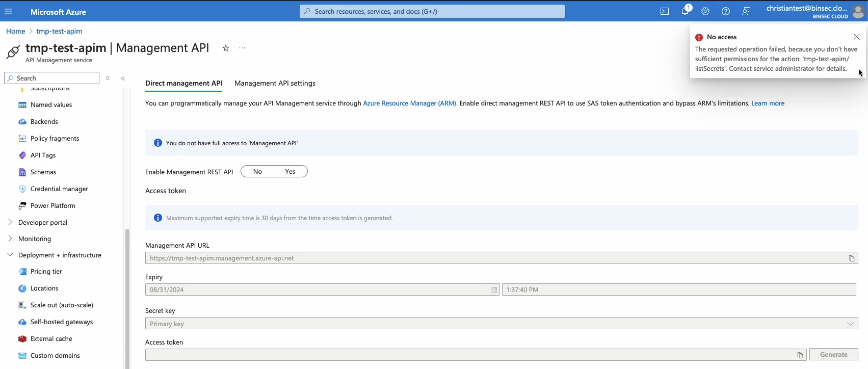
Task: Click the Custom domains icon
Action: (x=22, y=356)
